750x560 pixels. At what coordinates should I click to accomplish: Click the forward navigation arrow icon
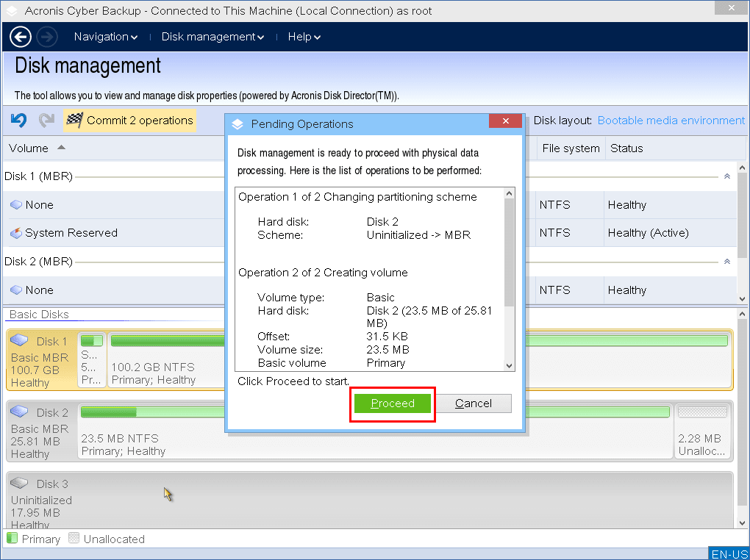(x=46, y=37)
